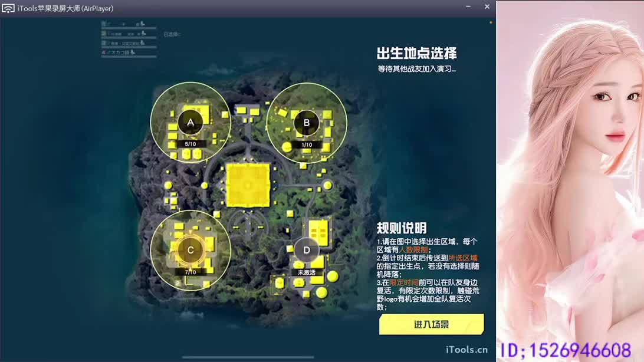Click the orange 限定时间 highlighted text
Screen dimensions: 644x362
point(404,282)
